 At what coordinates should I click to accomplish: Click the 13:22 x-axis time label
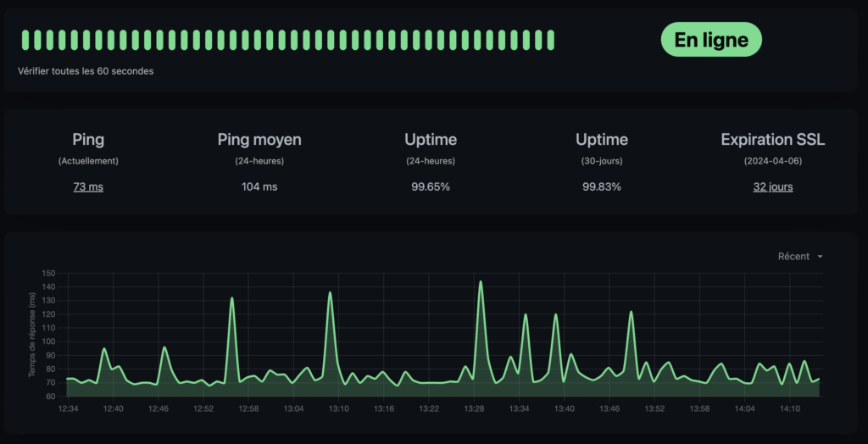(429, 409)
